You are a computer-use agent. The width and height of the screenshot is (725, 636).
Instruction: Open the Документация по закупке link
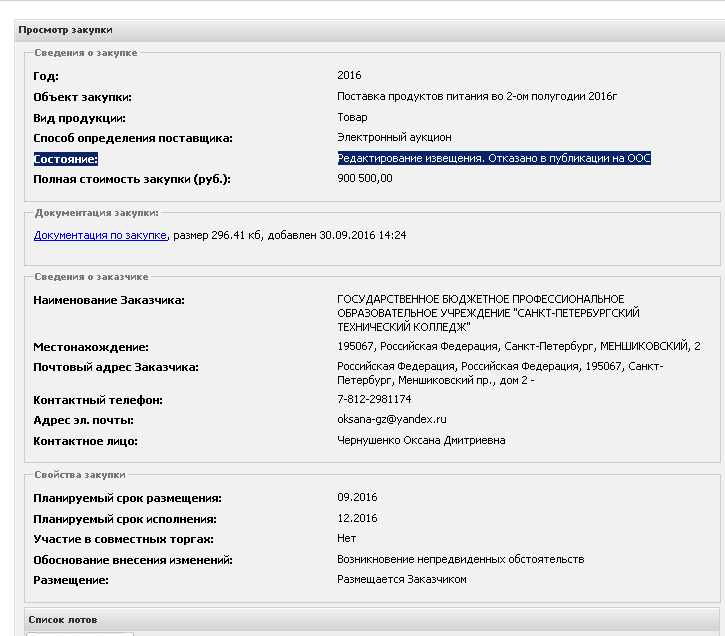point(100,235)
